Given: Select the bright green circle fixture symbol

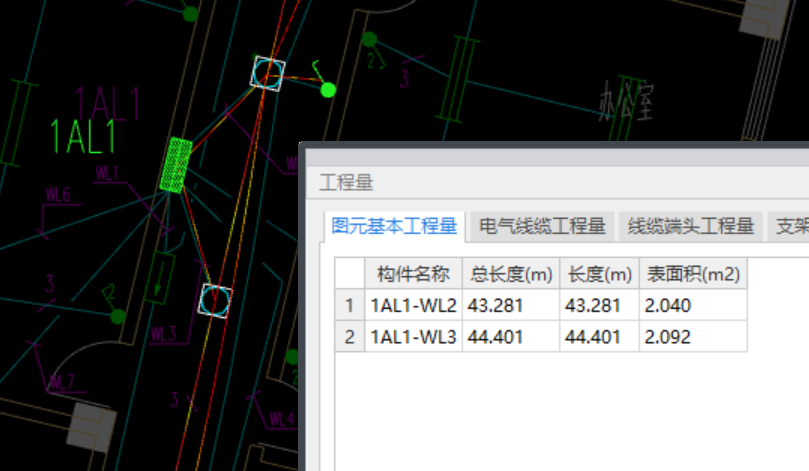Looking at the screenshot, I should (328, 90).
